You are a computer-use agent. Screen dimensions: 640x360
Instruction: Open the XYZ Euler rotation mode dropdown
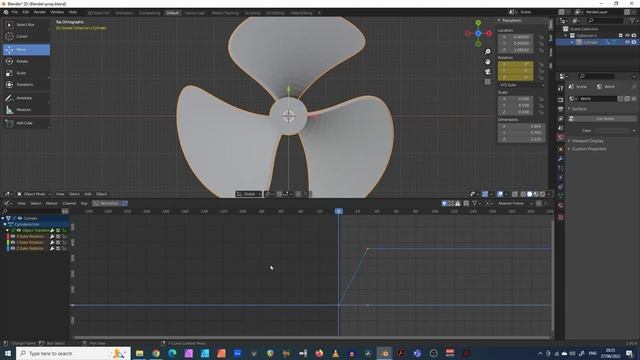(522, 85)
